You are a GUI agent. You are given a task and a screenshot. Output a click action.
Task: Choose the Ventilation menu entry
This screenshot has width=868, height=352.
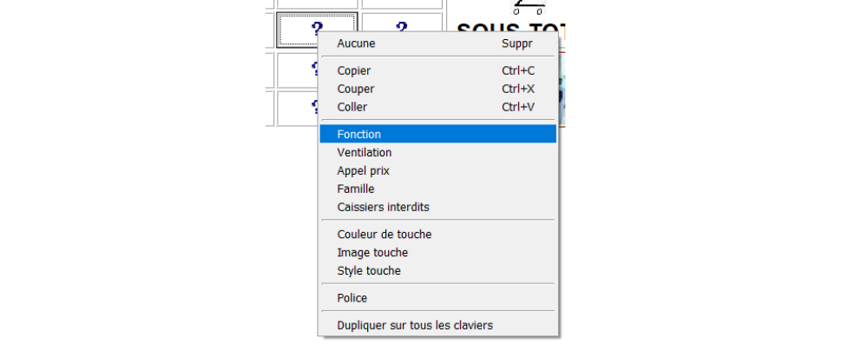(x=364, y=152)
